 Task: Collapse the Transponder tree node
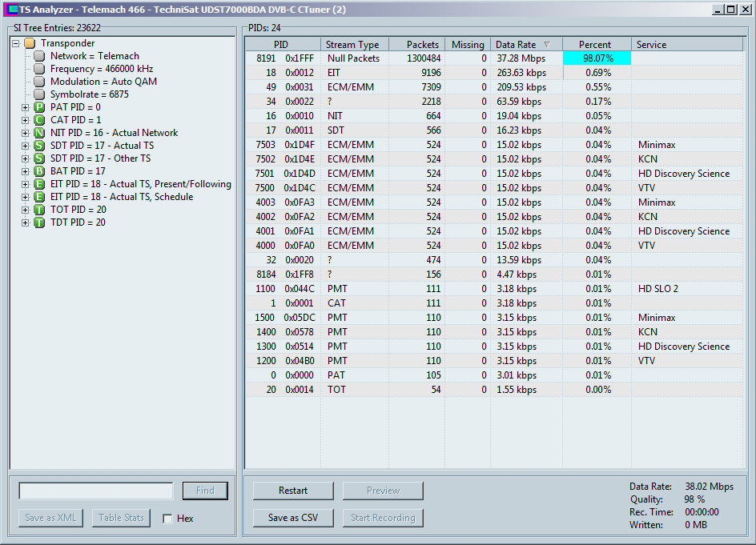tap(15, 43)
